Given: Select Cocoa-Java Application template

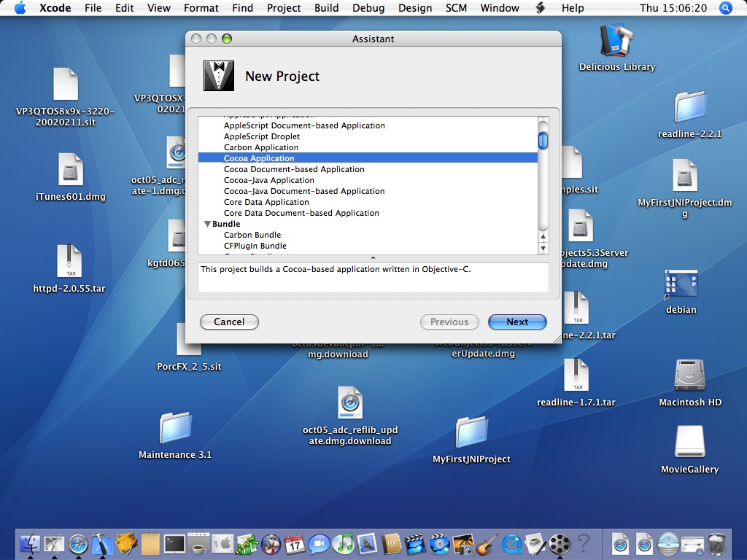Looking at the screenshot, I should pyautogui.click(x=269, y=180).
